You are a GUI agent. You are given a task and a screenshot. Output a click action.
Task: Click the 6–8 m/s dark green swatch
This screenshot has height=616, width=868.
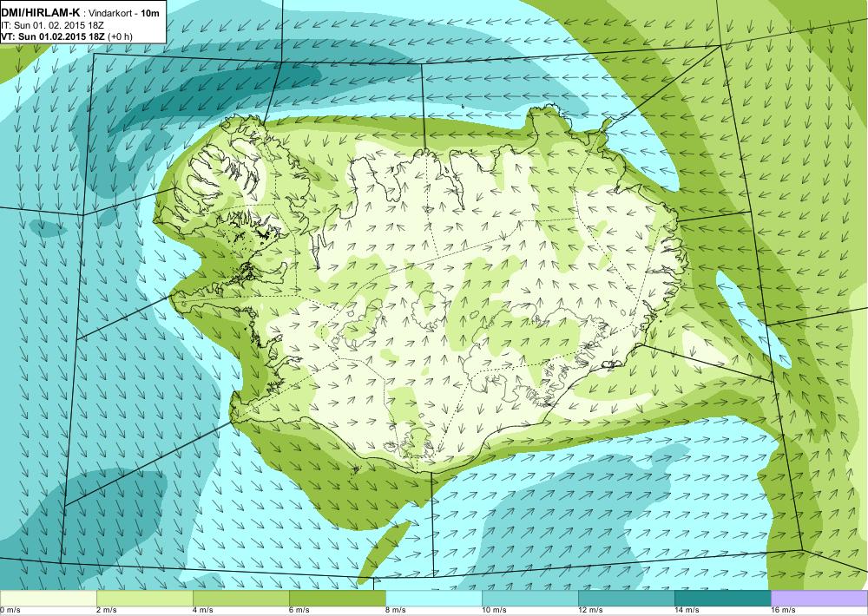point(338,598)
